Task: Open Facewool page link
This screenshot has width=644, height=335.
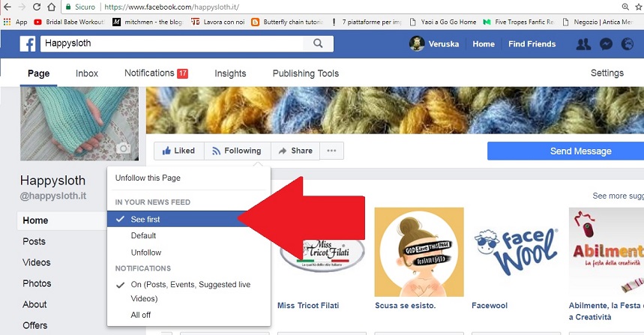Action: [x=490, y=306]
